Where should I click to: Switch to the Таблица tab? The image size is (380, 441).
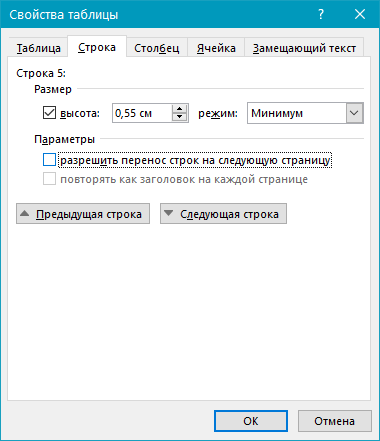pyautogui.click(x=39, y=48)
